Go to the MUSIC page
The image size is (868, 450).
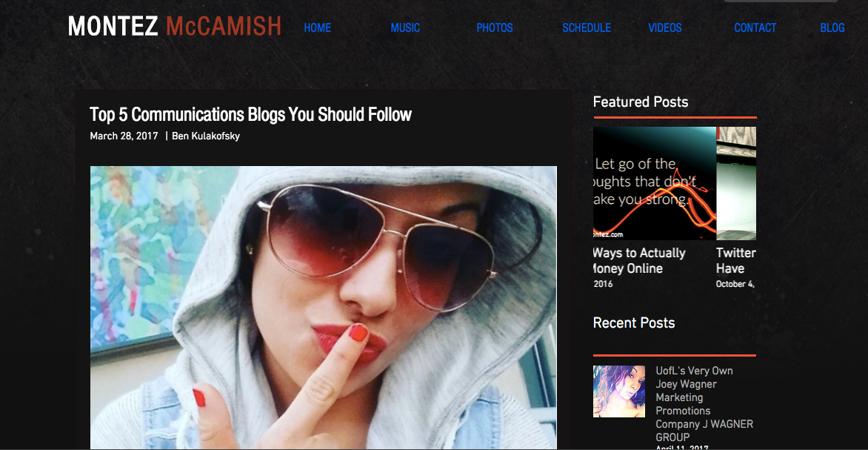405,27
